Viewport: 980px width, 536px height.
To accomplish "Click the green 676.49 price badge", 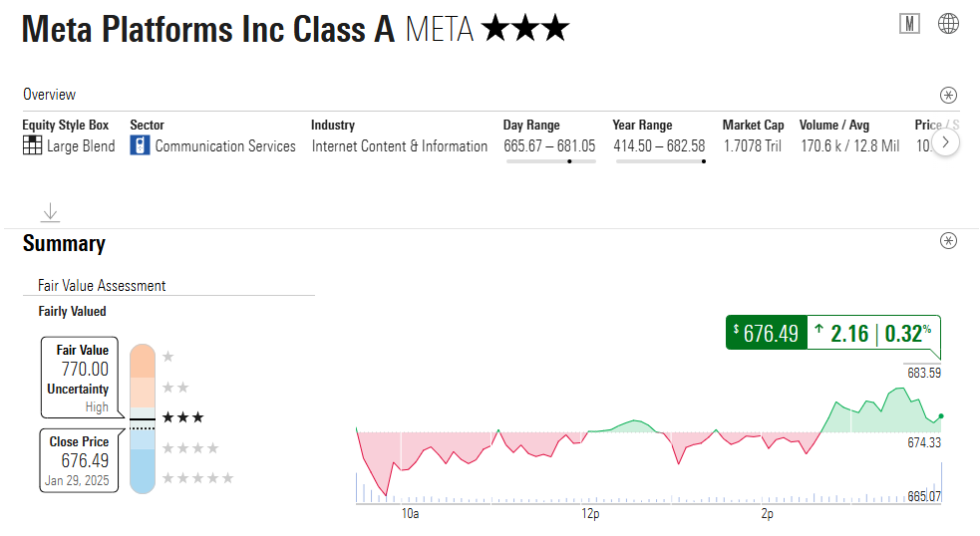I will [x=766, y=333].
